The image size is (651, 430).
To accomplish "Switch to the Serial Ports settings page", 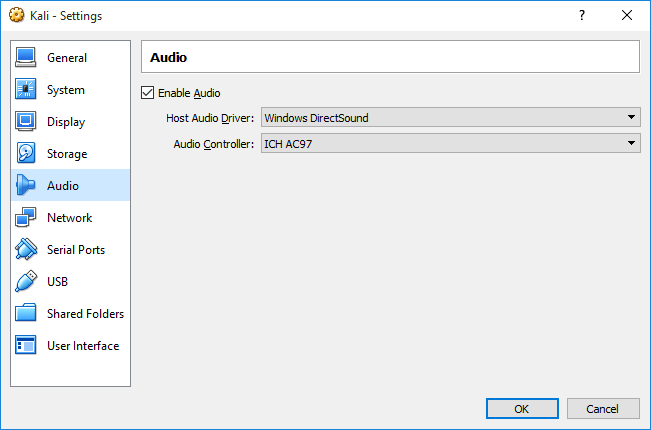I will pyautogui.click(x=71, y=249).
